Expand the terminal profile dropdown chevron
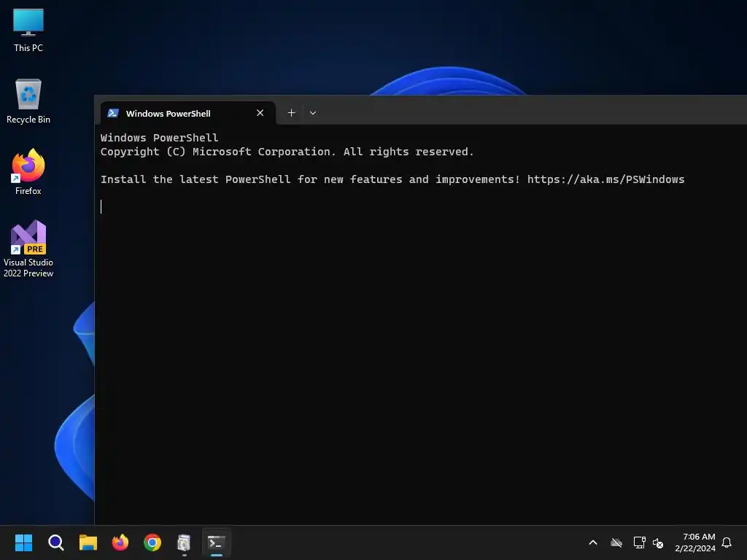747x560 pixels. pyautogui.click(x=313, y=113)
